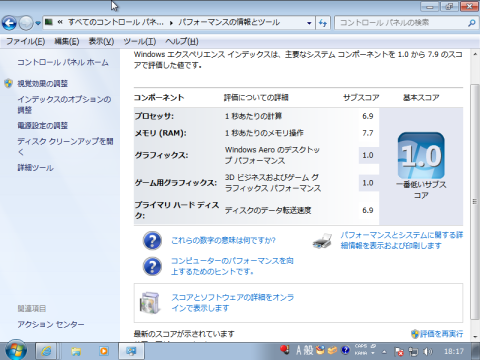Click the magnifier search icon
Viewport: 480px width, 360px height.
point(471,23)
